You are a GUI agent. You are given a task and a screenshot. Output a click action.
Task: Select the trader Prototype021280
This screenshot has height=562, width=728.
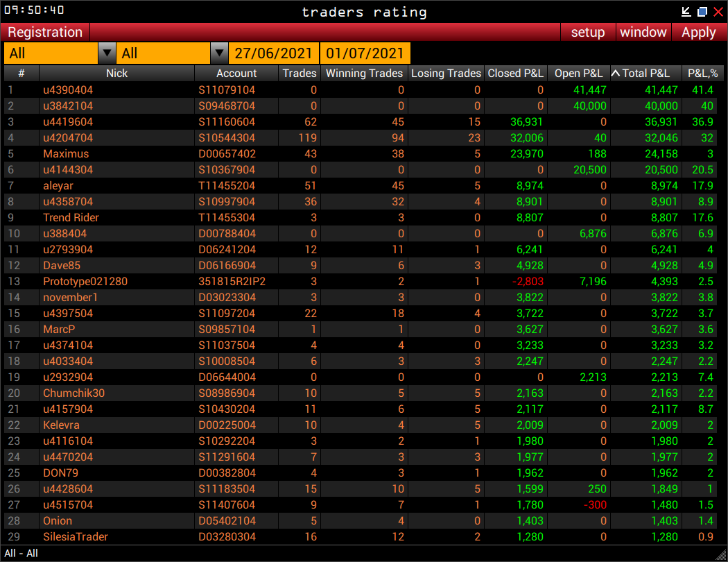pos(85,282)
